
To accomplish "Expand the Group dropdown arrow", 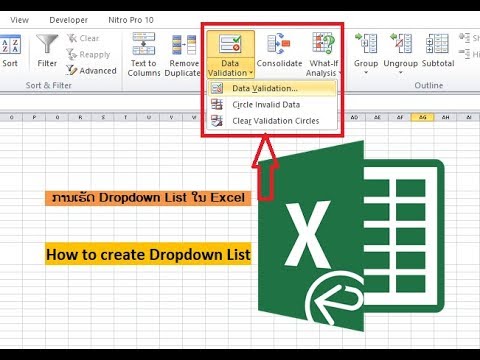I will (x=366, y=73).
